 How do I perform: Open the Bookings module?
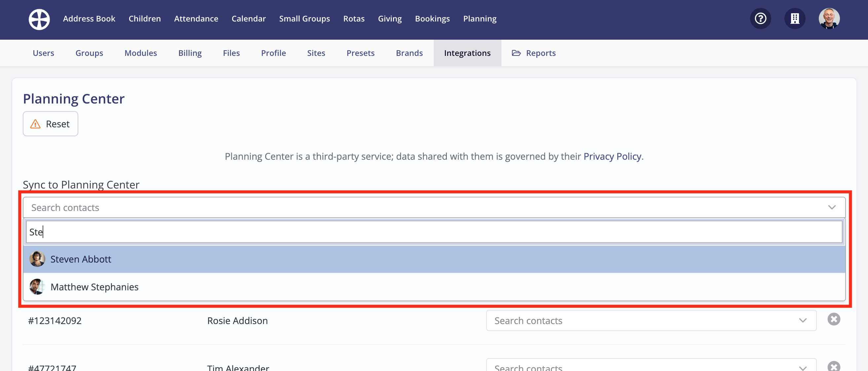432,19
